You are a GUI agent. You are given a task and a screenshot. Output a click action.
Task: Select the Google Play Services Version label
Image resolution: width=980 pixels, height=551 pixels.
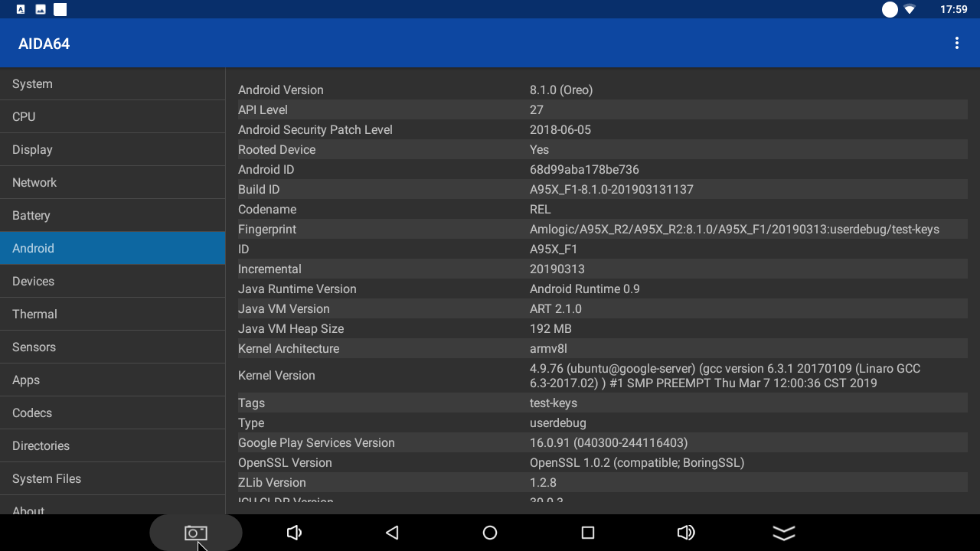(x=316, y=443)
